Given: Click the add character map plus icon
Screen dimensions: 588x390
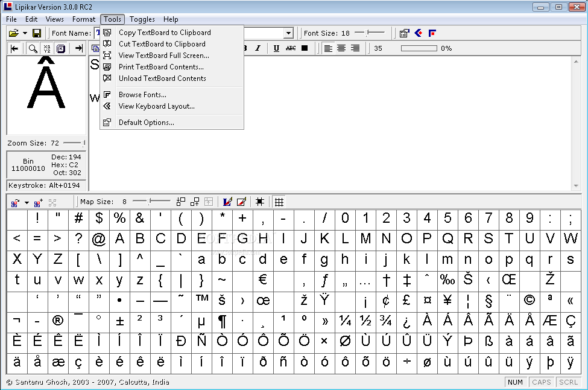Looking at the screenshot, I should [x=38, y=203].
